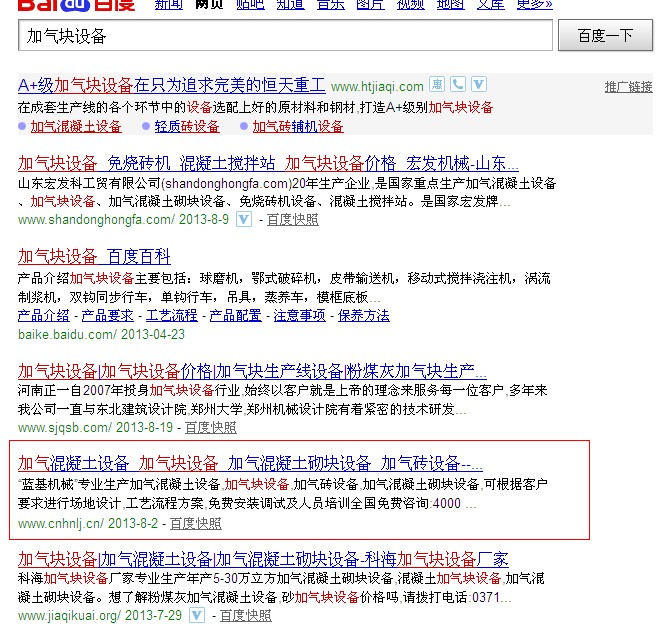Open 百度快照 for shandonghongfa.com result
Image resolution: width=668 pixels, height=624 pixels.
[293, 220]
